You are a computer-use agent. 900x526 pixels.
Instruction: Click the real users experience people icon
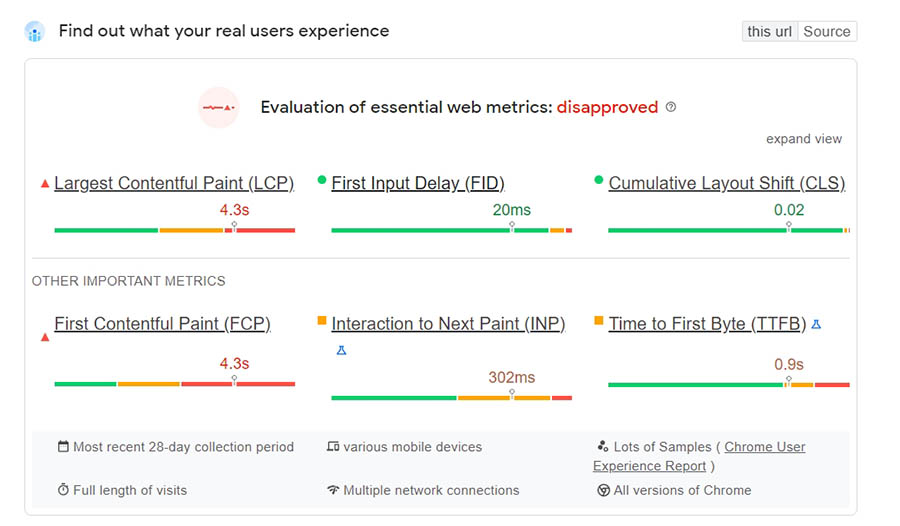point(35,32)
